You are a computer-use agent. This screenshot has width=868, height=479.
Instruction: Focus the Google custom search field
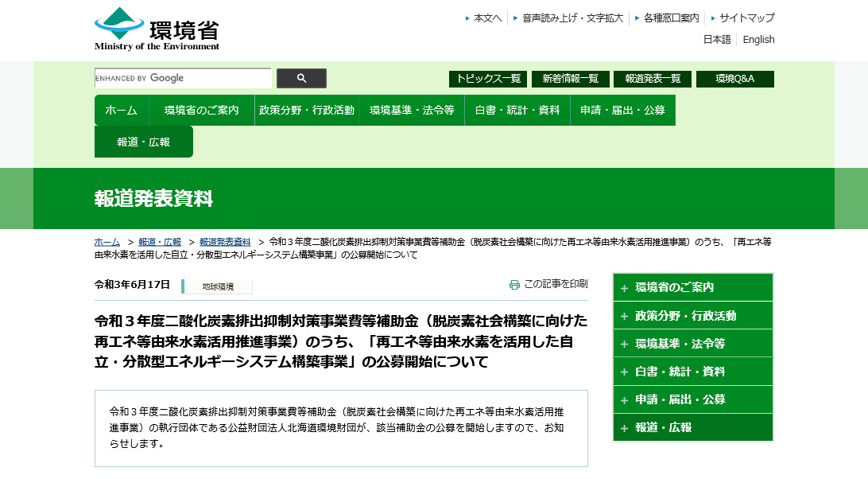(183, 78)
